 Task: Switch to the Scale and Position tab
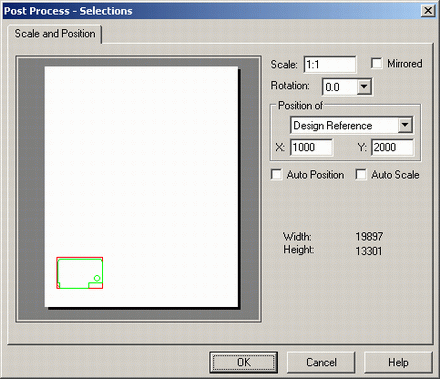click(x=55, y=34)
